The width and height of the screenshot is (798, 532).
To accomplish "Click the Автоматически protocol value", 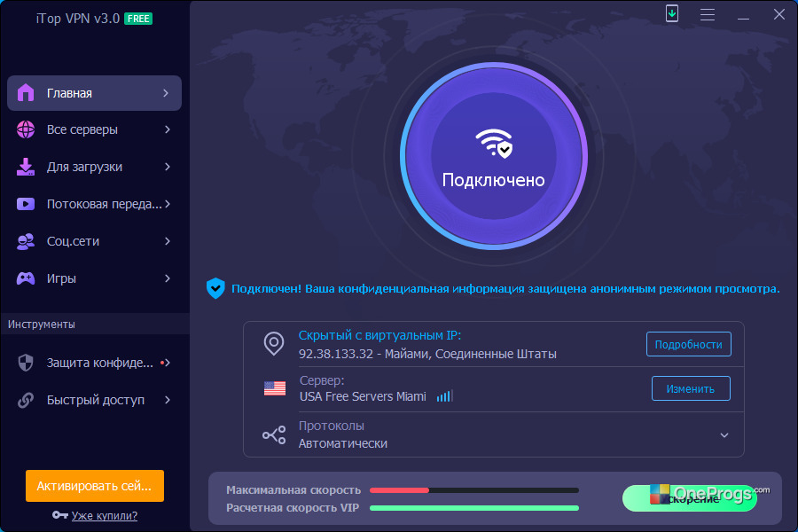I will pos(342,443).
